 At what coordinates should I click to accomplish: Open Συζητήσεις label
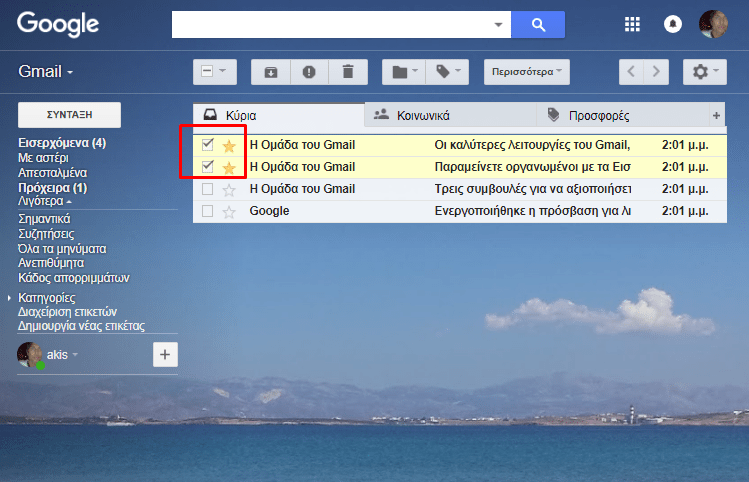[46, 234]
